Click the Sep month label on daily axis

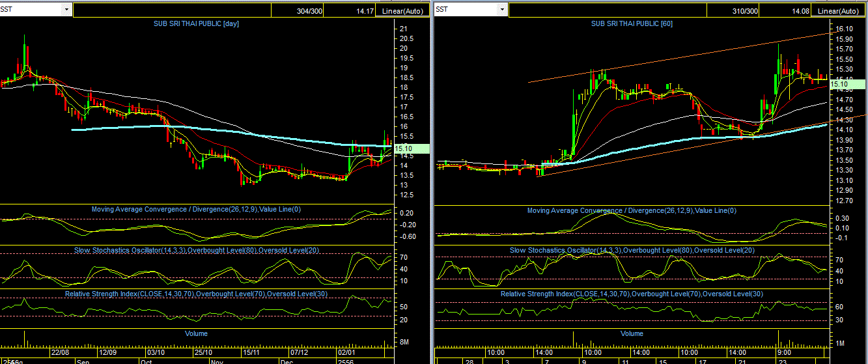(x=83, y=361)
